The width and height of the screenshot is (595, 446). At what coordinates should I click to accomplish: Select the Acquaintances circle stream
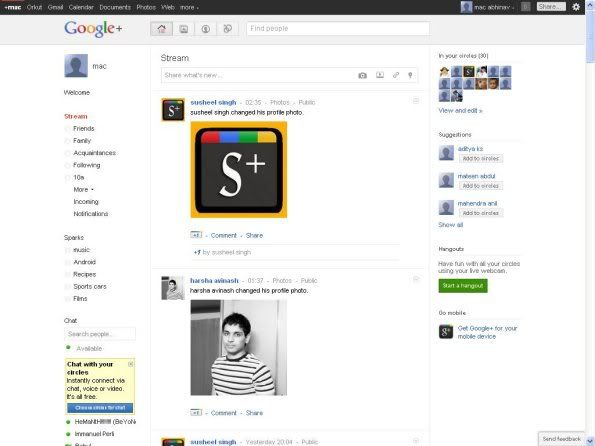[x=94, y=153]
